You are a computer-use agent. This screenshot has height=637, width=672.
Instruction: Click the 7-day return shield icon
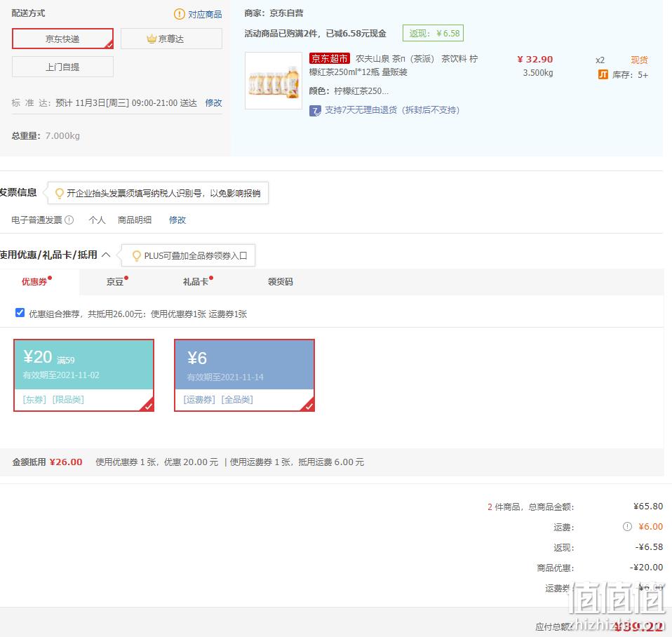(315, 111)
